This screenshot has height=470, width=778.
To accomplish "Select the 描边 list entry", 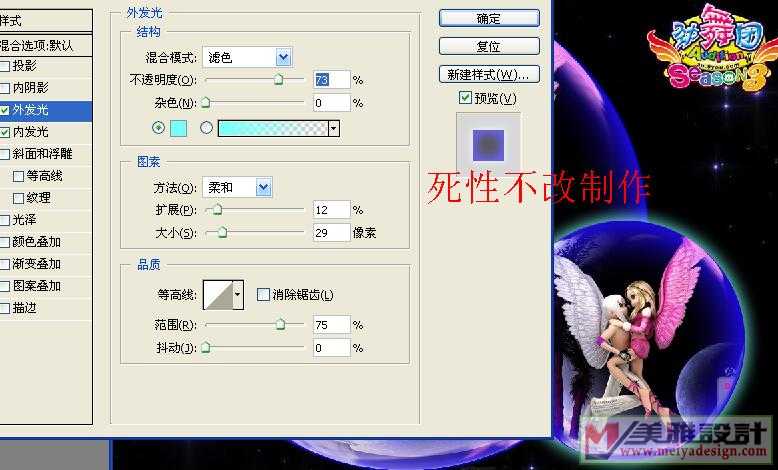I will pos(46,308).
